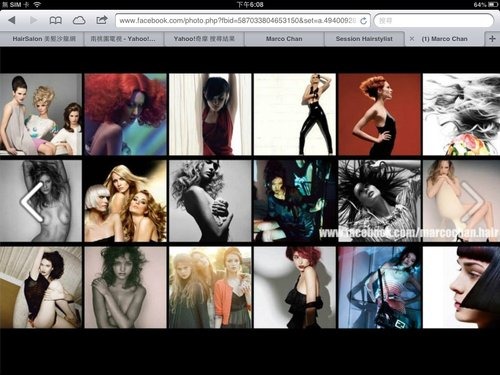500x375 pixels.
Task: Open the red curly hair photo
Action: [125, 114]
